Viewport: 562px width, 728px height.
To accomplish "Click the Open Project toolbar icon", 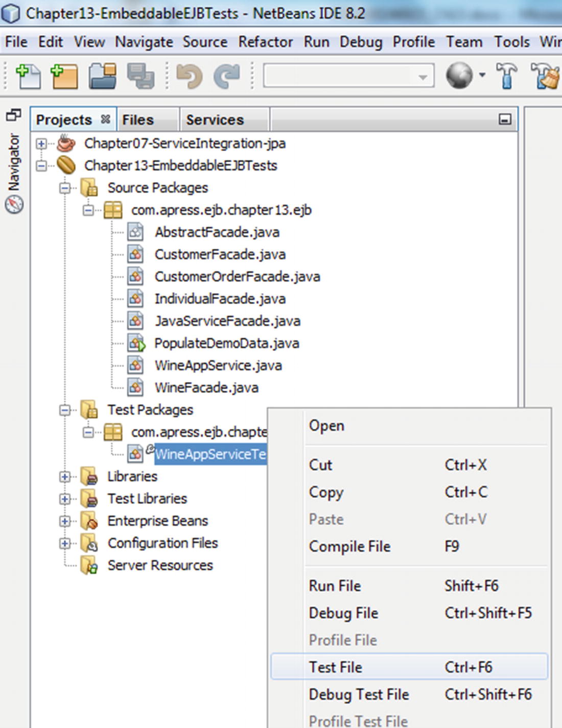I will 102,76.
